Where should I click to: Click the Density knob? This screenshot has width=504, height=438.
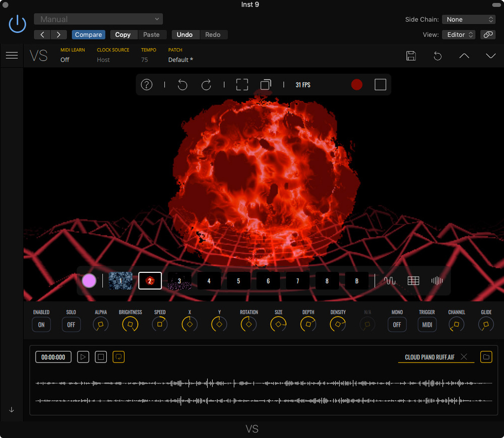(338, 324)
